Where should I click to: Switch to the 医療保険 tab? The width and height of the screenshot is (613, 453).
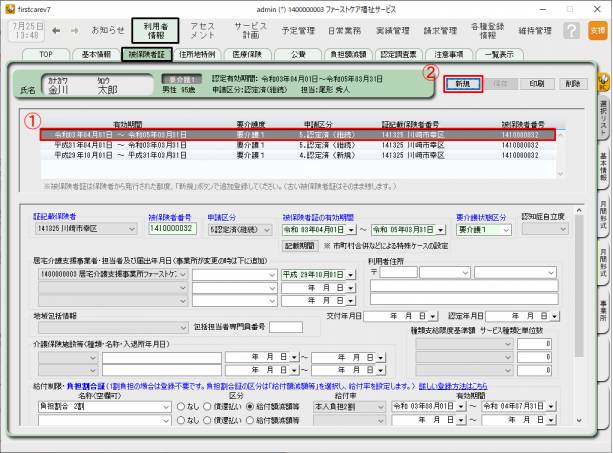(247, 54)
